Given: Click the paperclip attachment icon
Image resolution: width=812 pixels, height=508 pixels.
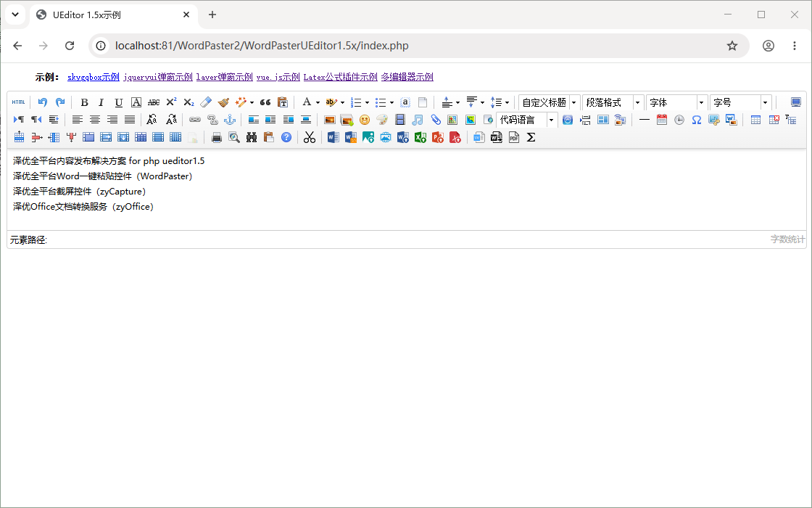Looking at the screenshot, I should pyautogui.click(x=435, y=120).
